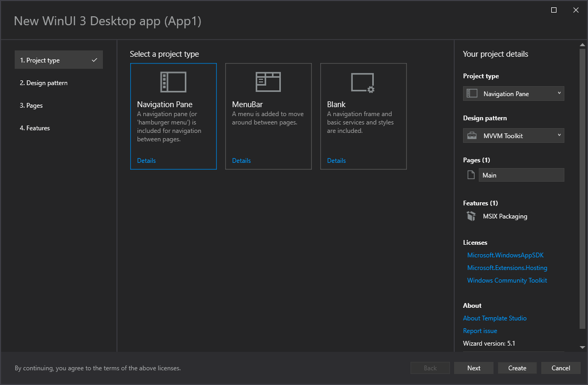Click the Create button
The width and height of the screenshot is (588, 385).
[x=517, y=368]
